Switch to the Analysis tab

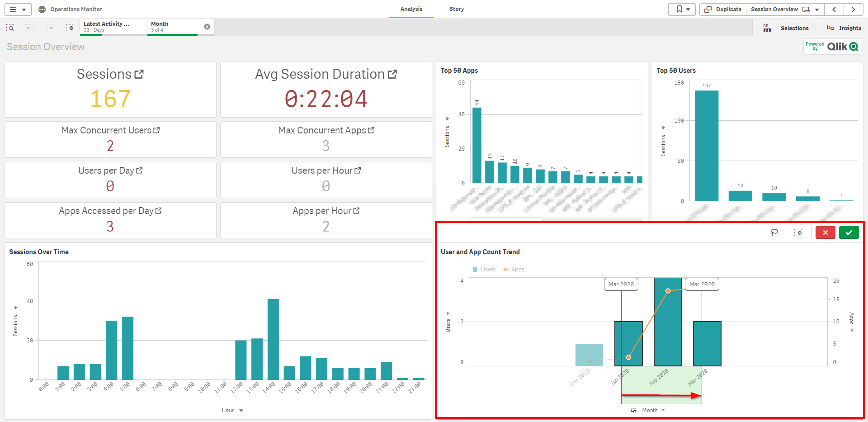[411, 9]
